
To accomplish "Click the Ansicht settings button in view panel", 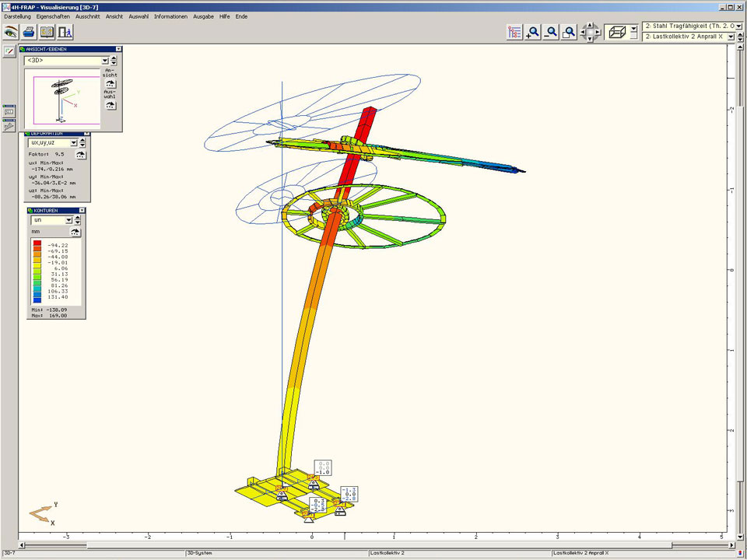I will (110, 82).
